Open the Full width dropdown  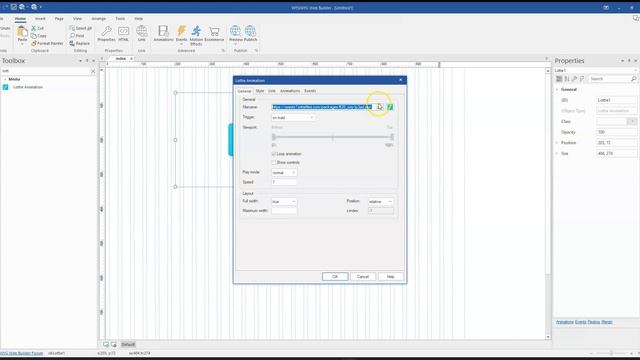(284, 202)
